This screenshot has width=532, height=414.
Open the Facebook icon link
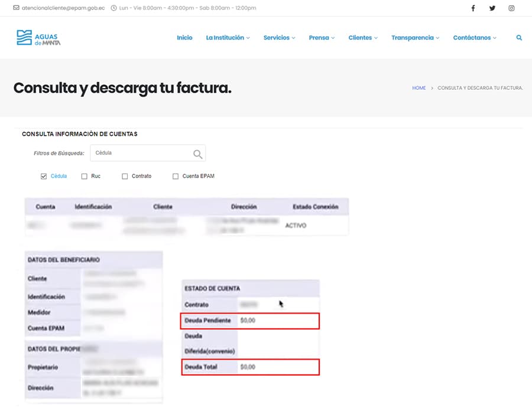tap(473, 8)
